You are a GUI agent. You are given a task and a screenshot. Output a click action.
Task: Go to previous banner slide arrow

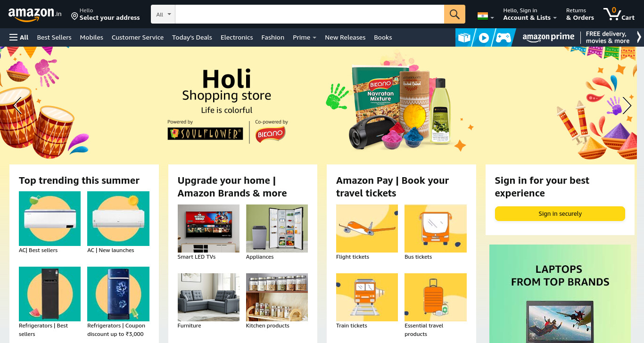[x=17, y=106]
